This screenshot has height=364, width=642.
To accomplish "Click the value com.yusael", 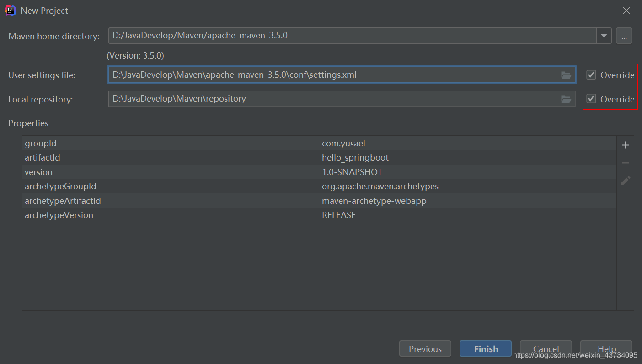I will pyautogui.click(x=344, y=144).
